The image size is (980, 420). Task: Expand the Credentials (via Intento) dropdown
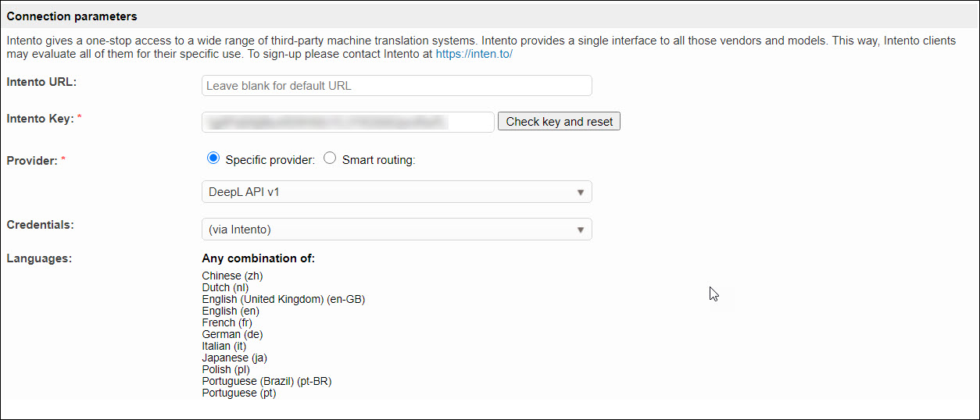[x=396, y=230]
